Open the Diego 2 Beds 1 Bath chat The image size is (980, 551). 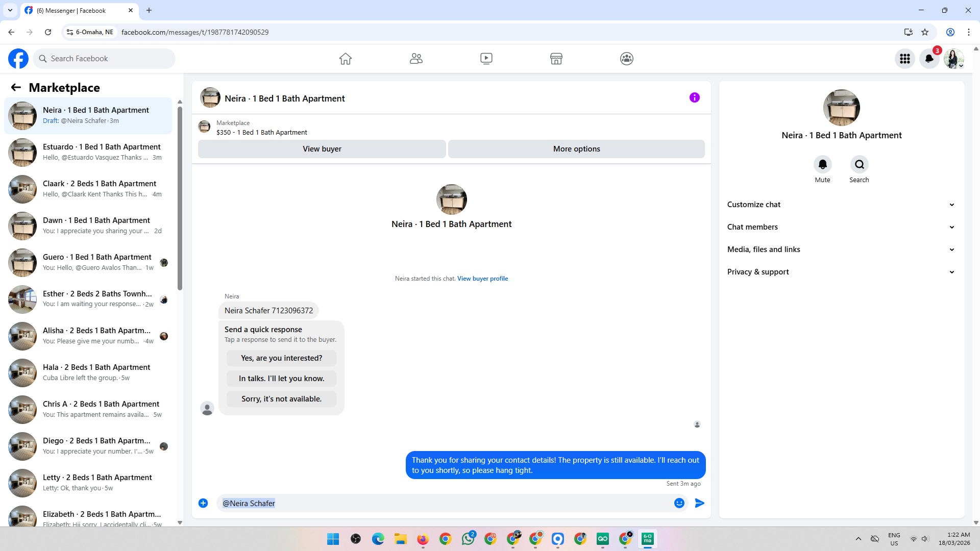coord(88,446)
